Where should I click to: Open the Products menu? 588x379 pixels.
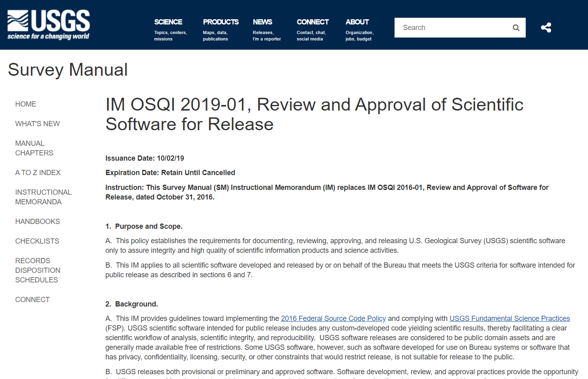[220, 22]
